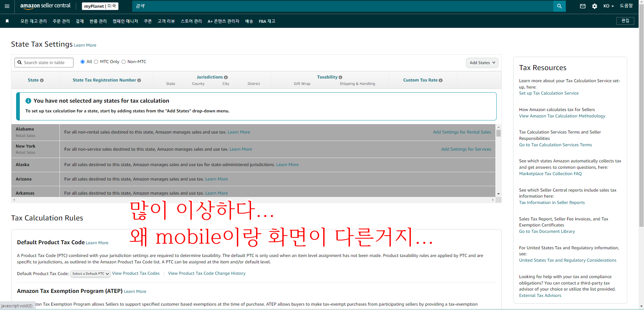Open the 주문 관리 menu

click(x=61, y=21)
